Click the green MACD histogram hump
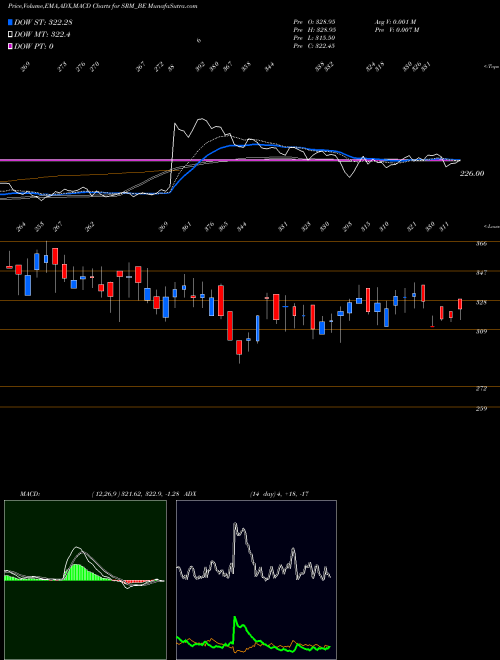500x660 pixels. coord(78,573)
